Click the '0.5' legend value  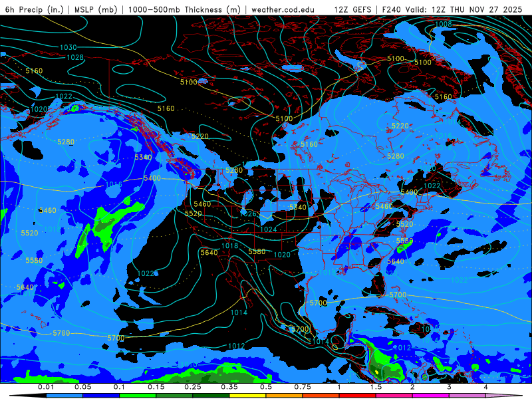click(x=266, y=387)
